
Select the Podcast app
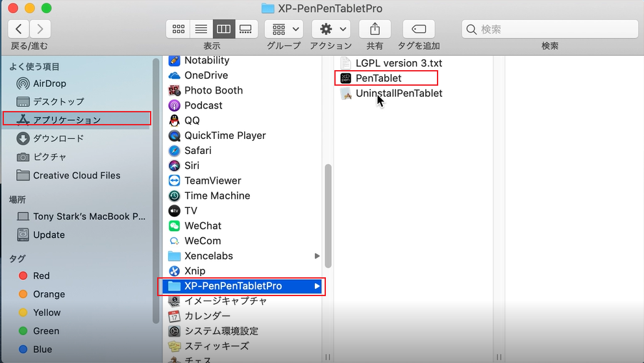tap(242, 106)
